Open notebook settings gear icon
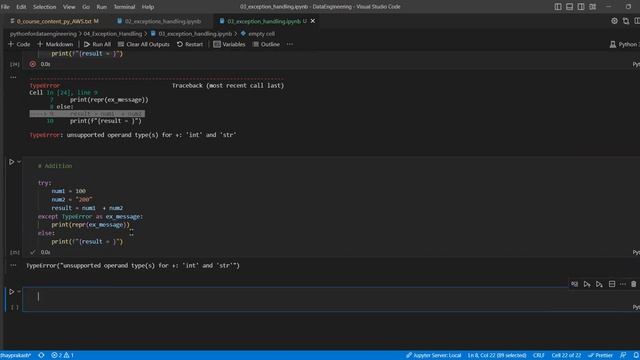This screenshot has height=360, width=640. tap(614, 21)
